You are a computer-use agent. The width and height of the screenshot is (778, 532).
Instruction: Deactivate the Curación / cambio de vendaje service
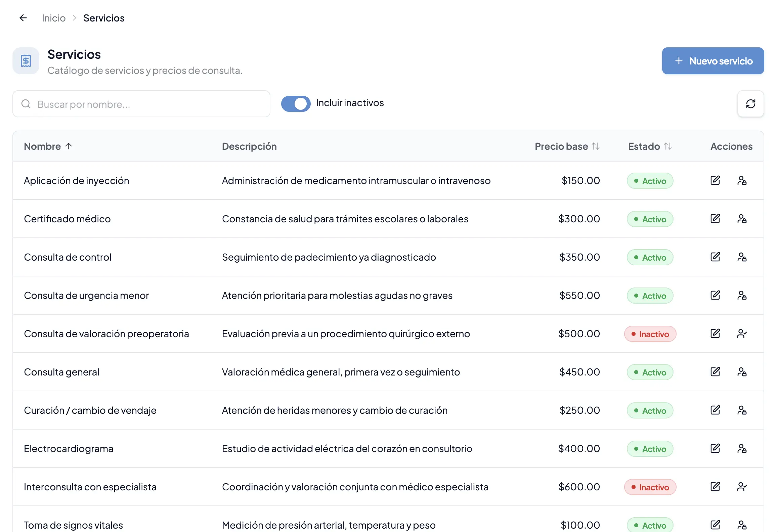click(742, 410)
